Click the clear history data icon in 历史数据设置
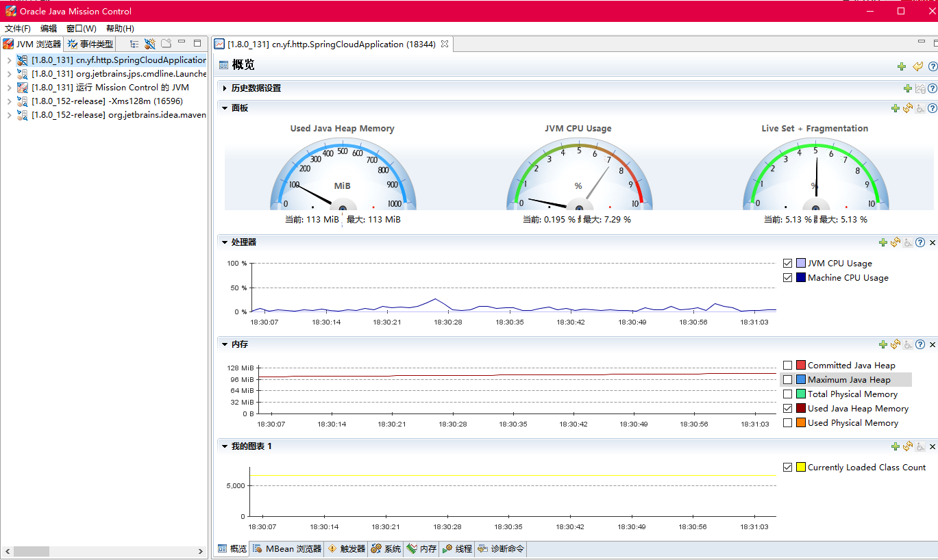This screenshot has height=560, width=938. click(920, 88)
